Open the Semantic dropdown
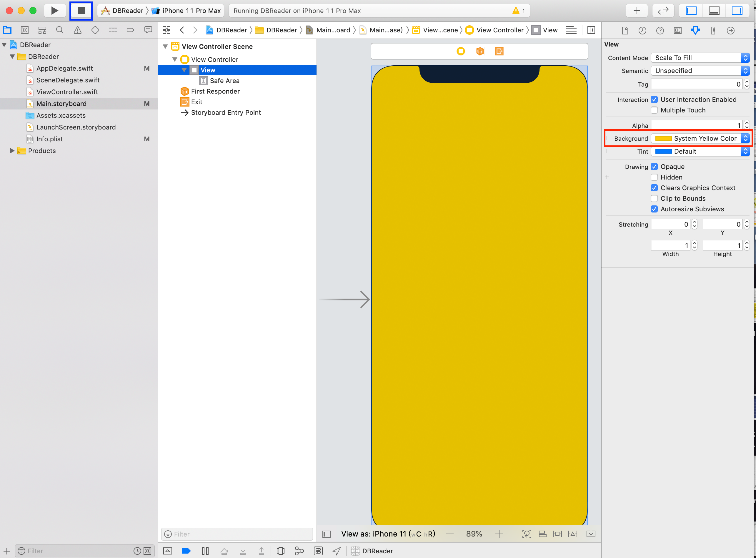 [700, 71]
